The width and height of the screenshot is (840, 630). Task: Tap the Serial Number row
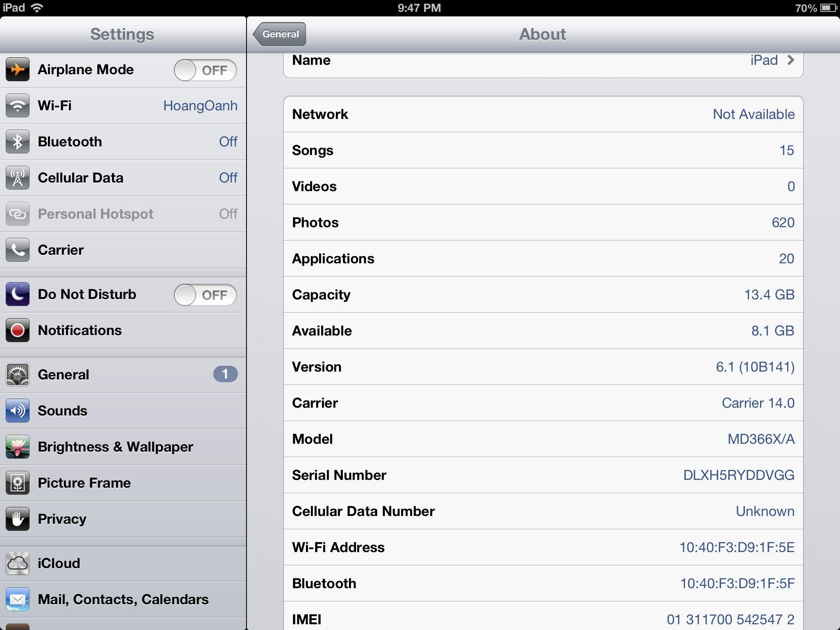tap(543, 475)
